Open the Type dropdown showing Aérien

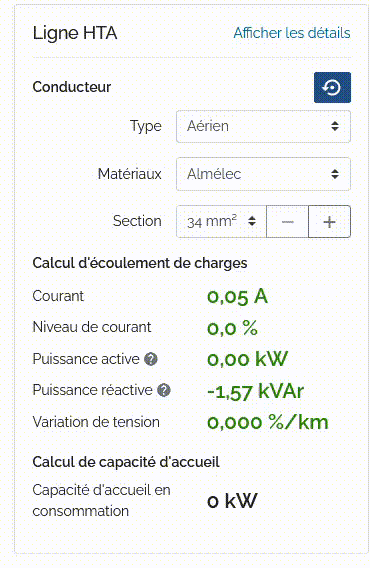click(x=263, y=126)
